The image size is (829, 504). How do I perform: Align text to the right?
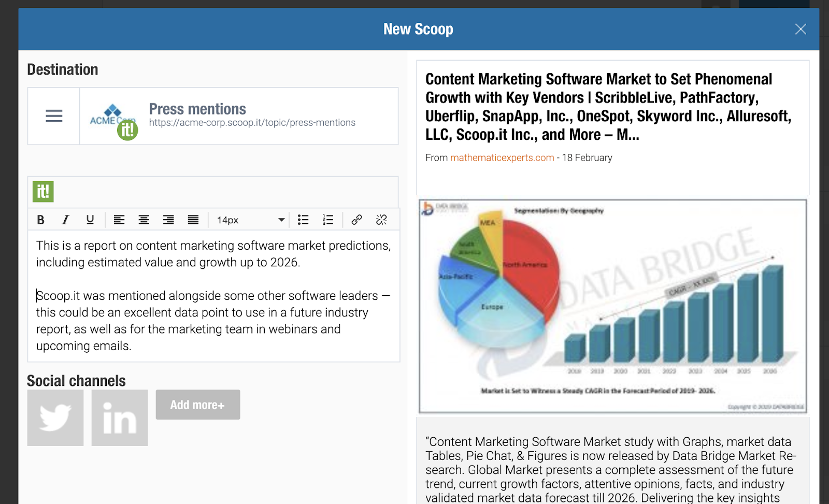[x=168, y=220]
